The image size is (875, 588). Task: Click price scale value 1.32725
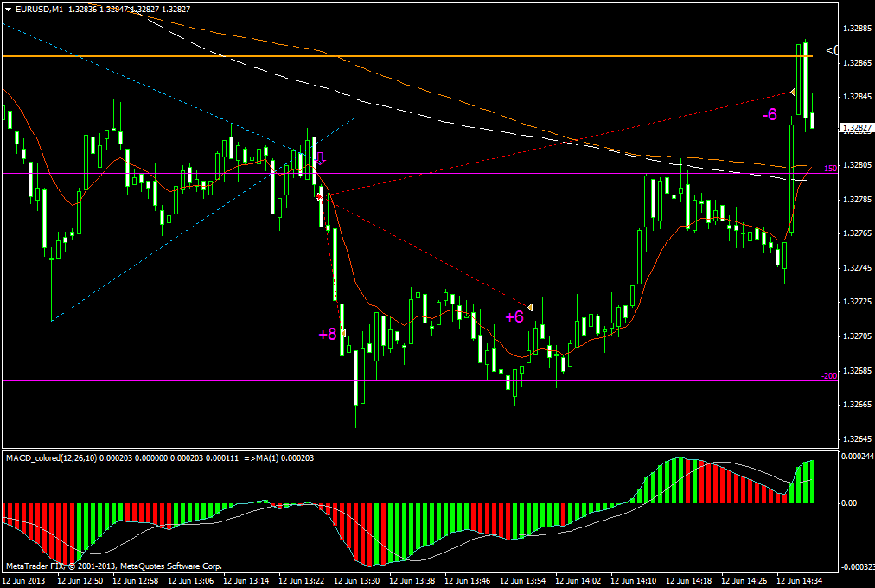pyautogui.click(x=858, y=302)
